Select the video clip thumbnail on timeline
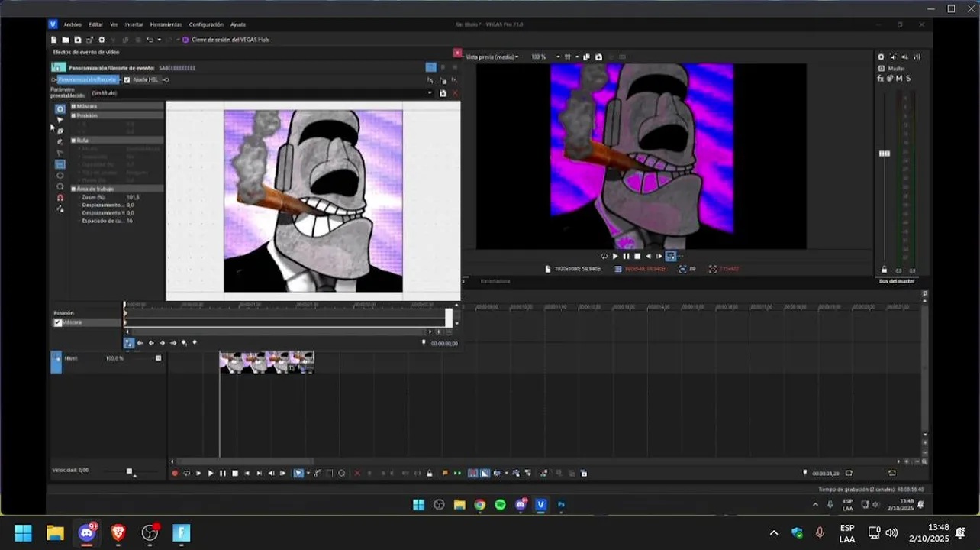980x550 pixels. 266,362
